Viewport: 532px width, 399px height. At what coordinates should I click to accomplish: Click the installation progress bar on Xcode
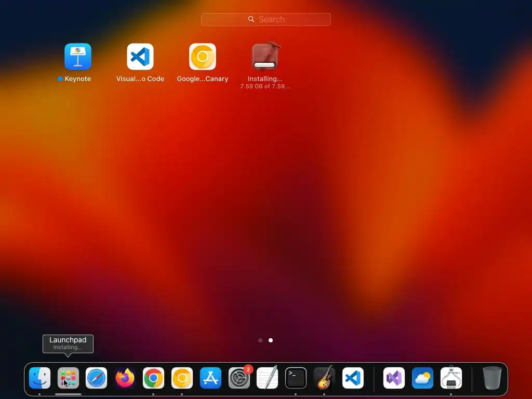264,65
